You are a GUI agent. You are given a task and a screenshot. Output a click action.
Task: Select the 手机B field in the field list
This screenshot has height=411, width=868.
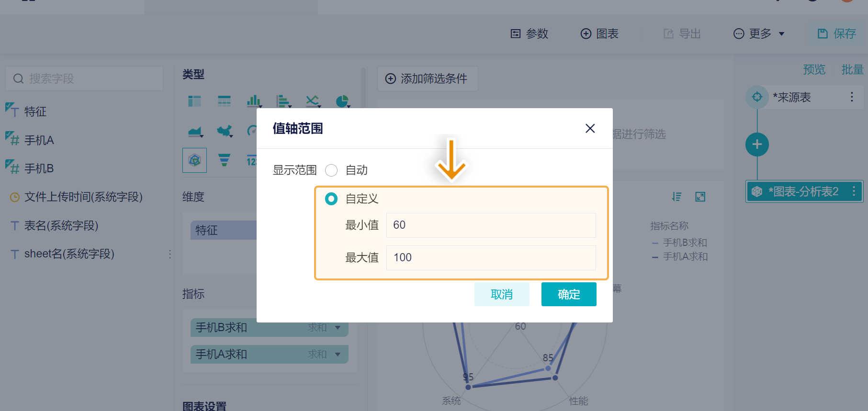coord(39,168)
